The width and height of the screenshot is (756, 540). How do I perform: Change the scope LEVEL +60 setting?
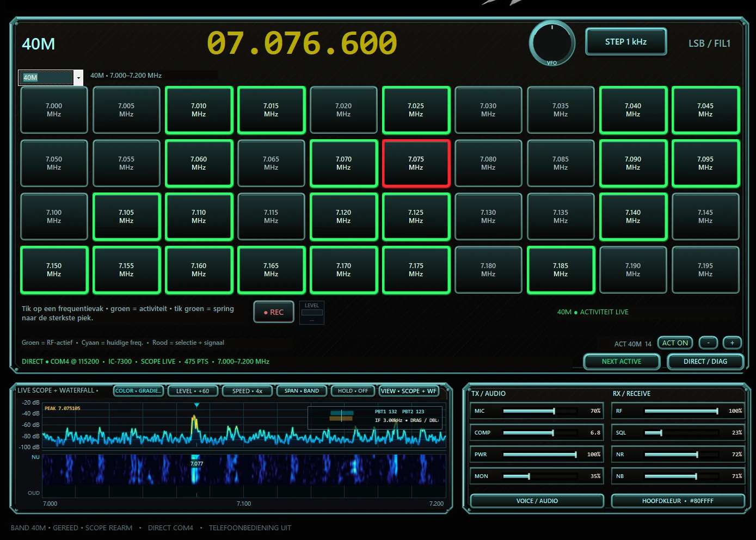pos(193,391)
